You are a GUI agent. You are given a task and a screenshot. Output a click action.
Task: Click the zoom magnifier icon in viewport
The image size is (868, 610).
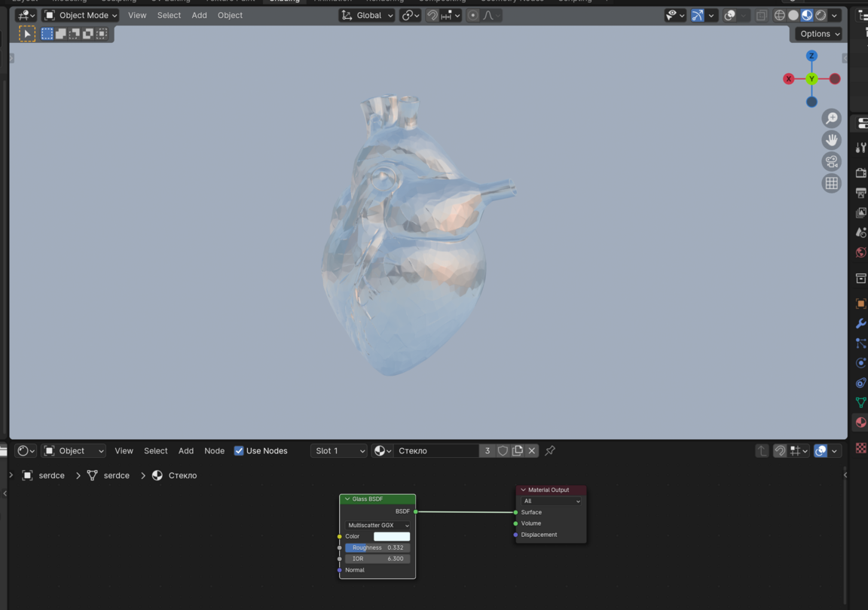pos(831,118)
